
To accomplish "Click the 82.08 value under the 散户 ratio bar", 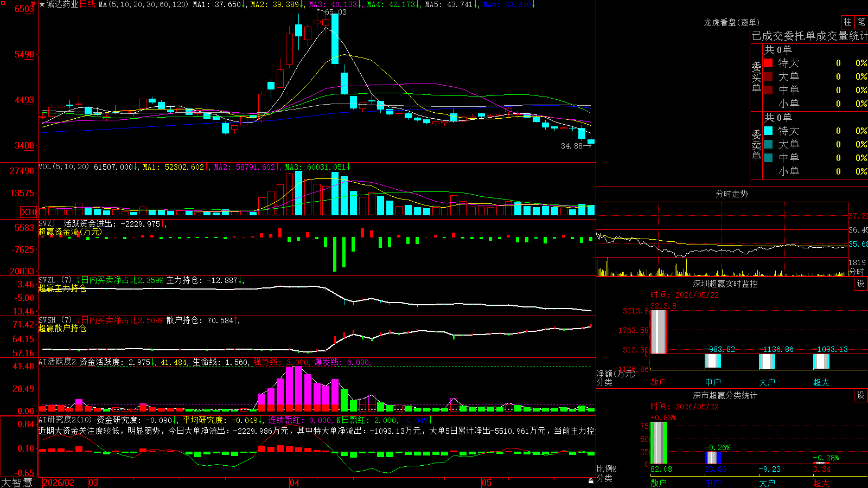I will 661,470.
